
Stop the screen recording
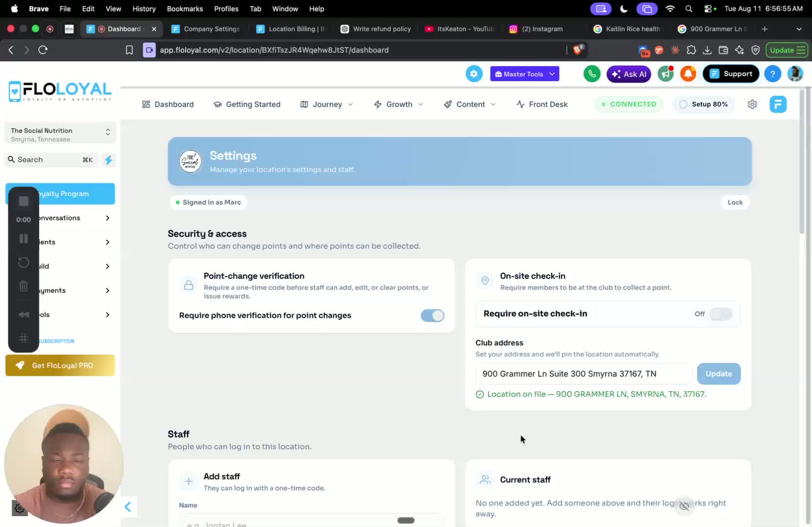(x=23, y=201)
